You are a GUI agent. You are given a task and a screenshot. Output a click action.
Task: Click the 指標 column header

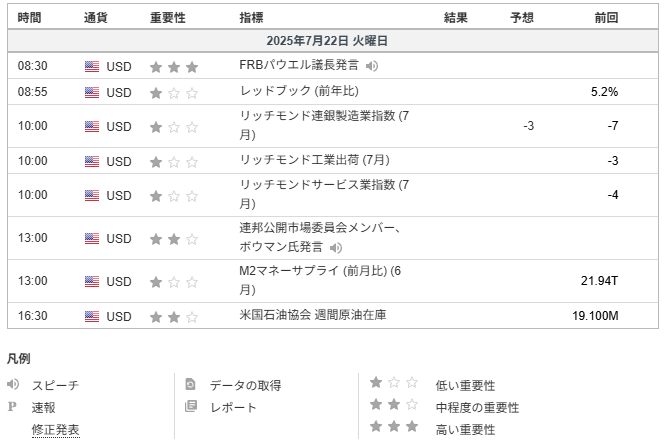tap(251, 17)
